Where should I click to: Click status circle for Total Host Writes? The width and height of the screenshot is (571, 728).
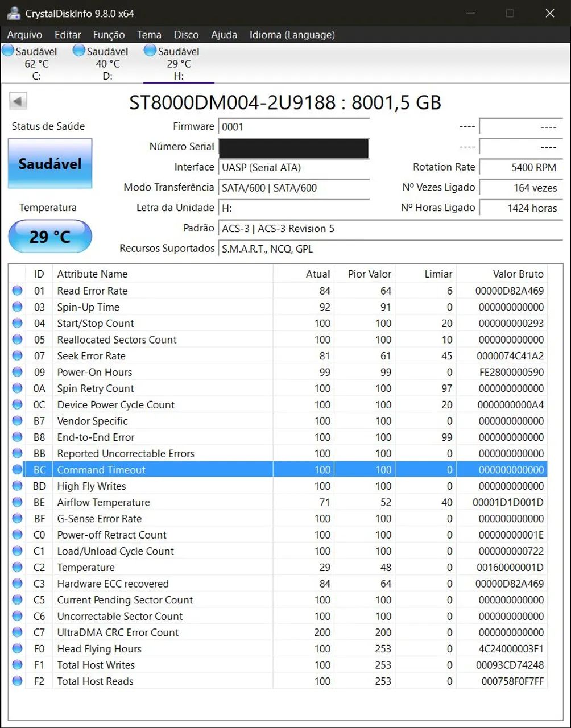tap(17, 665)
